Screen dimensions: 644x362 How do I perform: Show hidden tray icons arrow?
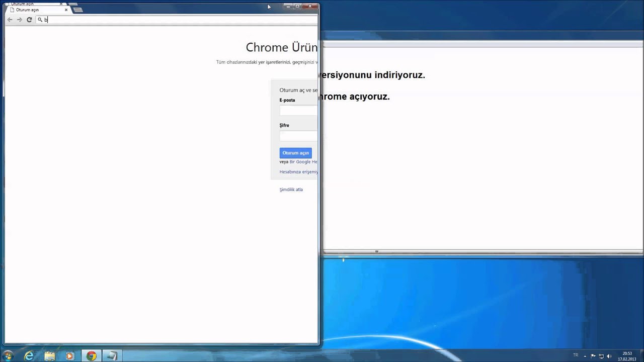pos(585,356)
